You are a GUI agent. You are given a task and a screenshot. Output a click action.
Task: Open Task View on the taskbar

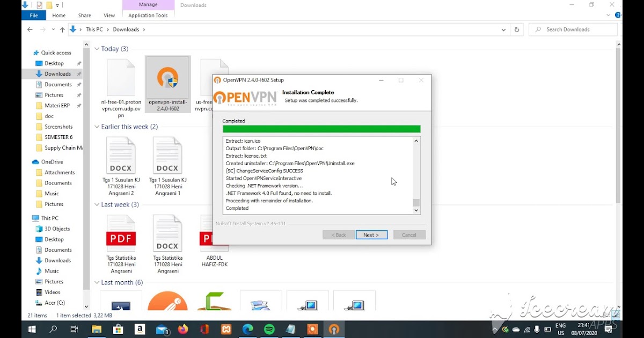(x=75, y=329)
